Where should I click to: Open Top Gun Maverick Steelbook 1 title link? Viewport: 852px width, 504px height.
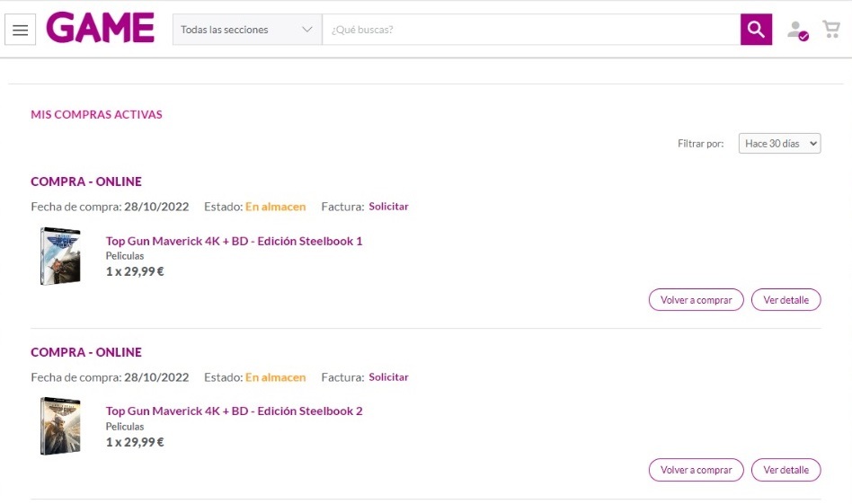point(234,241)
